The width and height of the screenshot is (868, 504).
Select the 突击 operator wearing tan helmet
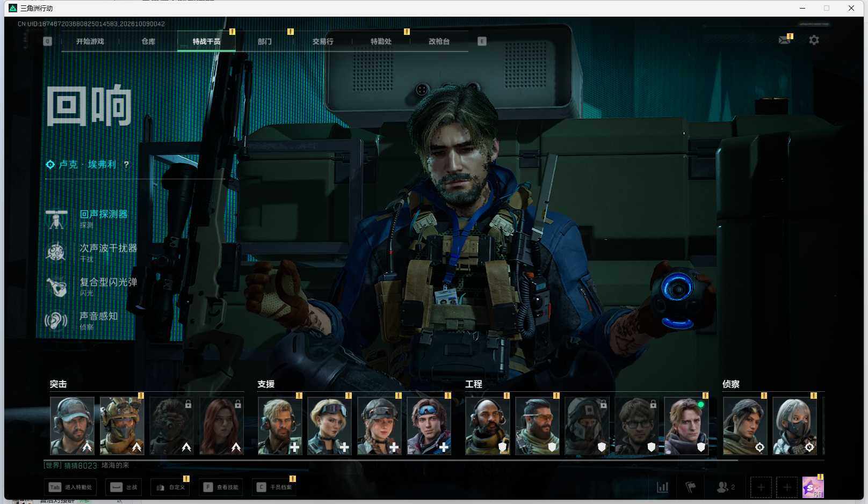(x=122, y=426)
